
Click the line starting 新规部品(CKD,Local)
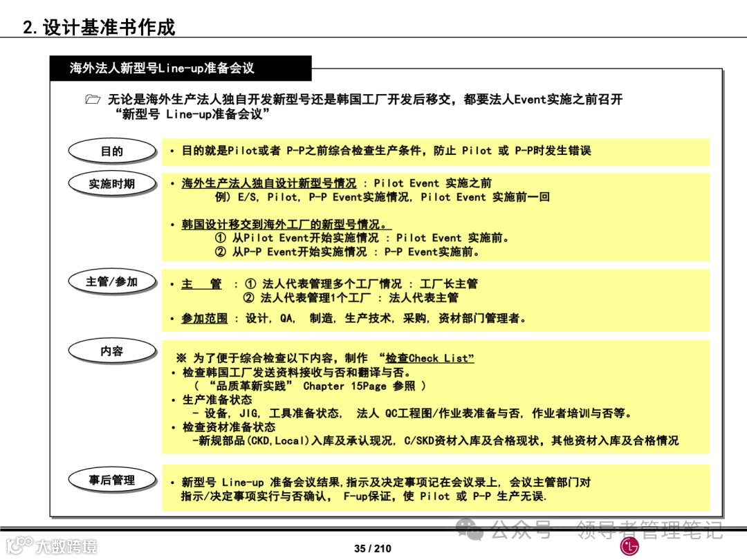[436, 441]
